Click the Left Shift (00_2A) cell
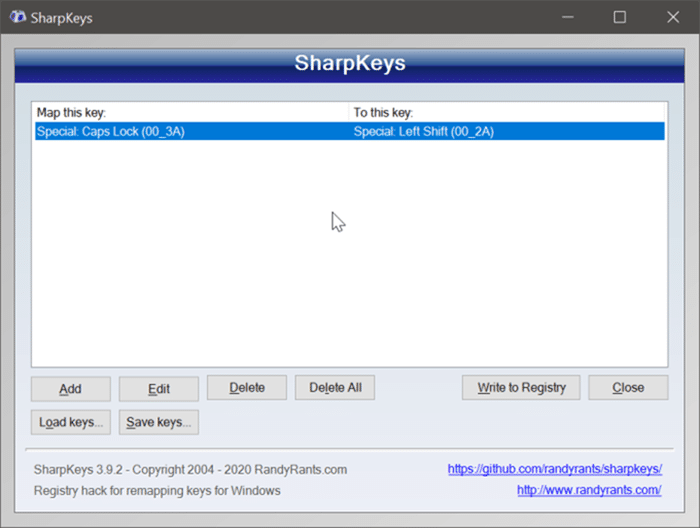This screenshot has width=700, height=528. point(424,131)
